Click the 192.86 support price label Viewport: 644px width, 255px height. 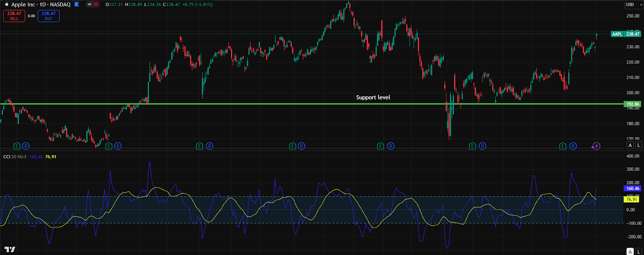tap(633, 104)
